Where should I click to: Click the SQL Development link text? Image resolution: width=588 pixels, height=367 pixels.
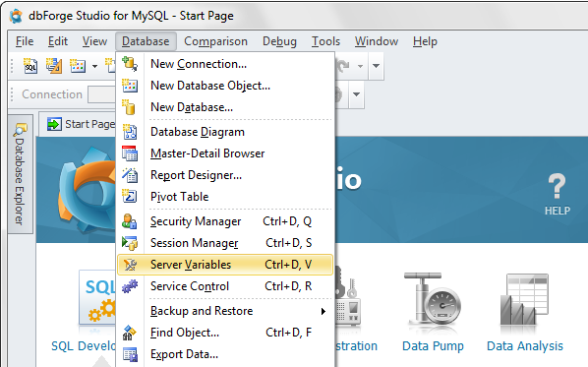pos(84,346)
